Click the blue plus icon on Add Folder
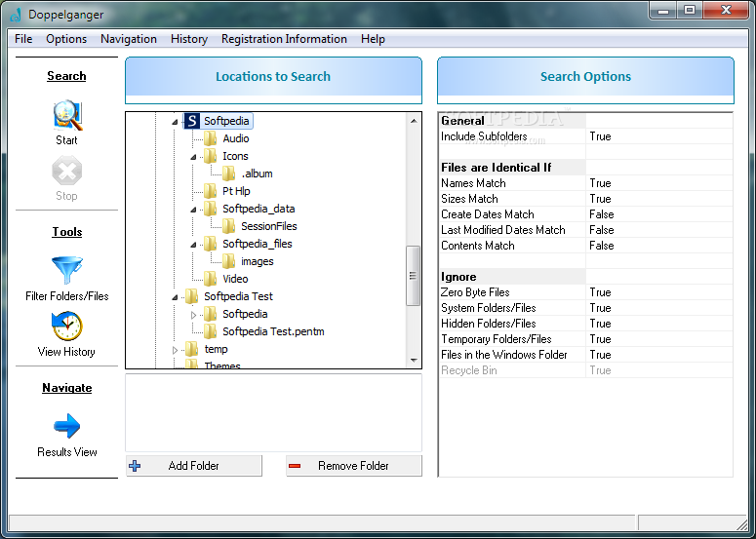This screenshot has height=539, width=756. pyautogui.click(x=135, y=466)
